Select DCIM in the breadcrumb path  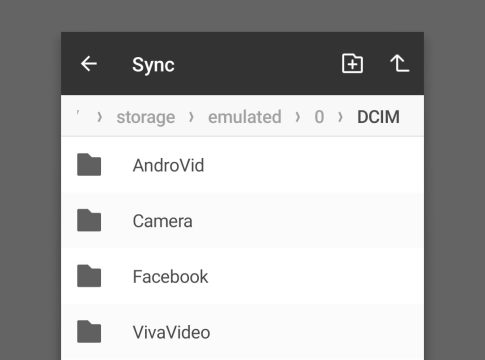(378, 117)
